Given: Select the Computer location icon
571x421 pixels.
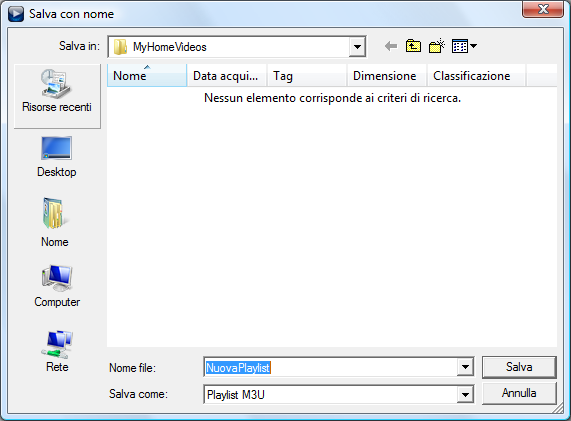Looking at the screenshot, I should [57, 286].
